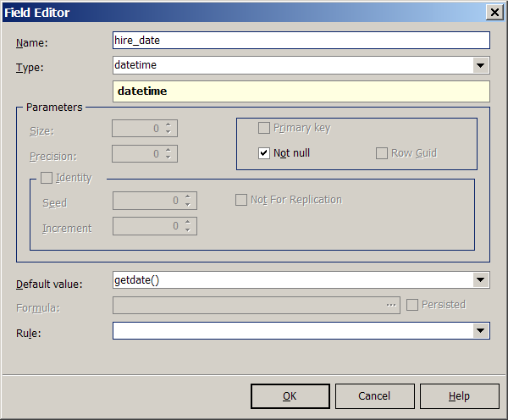Click the Formula ellipsis browse button
Screen dimensions: 508x420
point(391,305)
